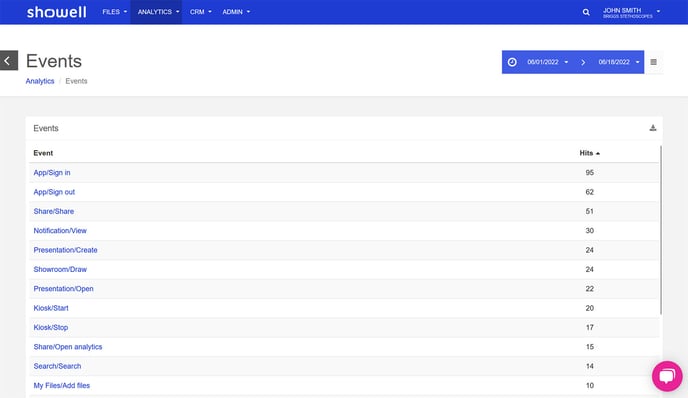This screenshot has height=398, width=688.
Task: Click the arrow between the two dates
Action: [583, 62]
